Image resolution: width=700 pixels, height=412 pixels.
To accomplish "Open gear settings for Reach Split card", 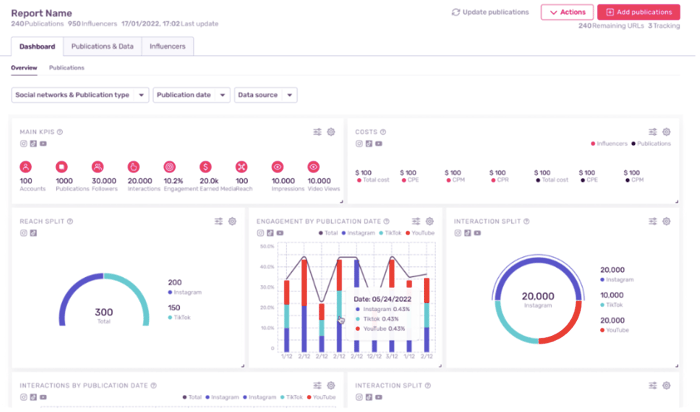I will click(233, 221).
